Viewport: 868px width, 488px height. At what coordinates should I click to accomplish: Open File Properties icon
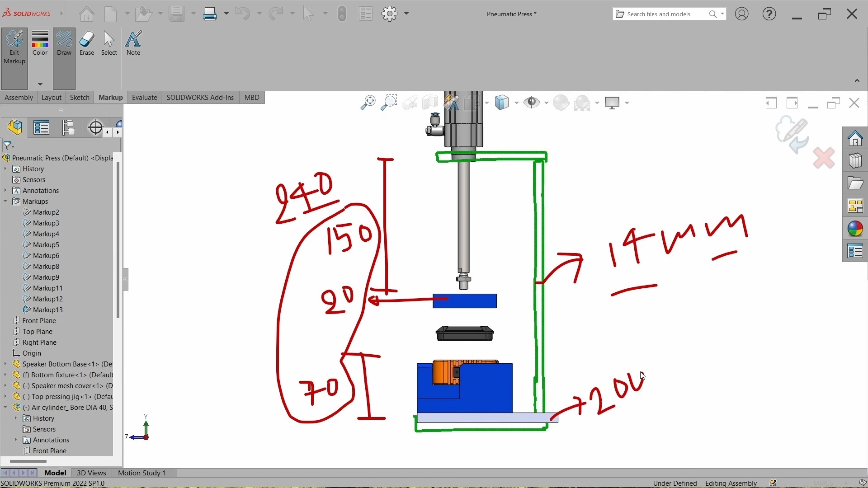pos(366,14)
